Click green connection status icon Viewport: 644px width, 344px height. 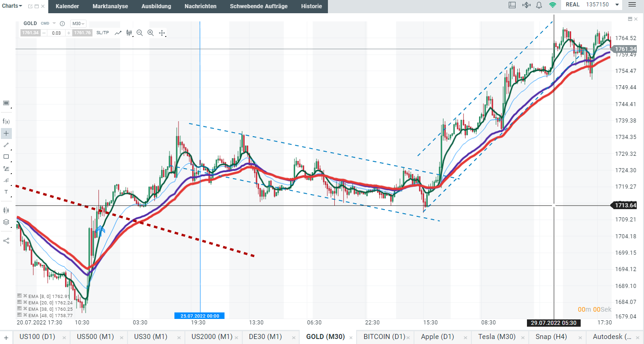coord(552,5)
